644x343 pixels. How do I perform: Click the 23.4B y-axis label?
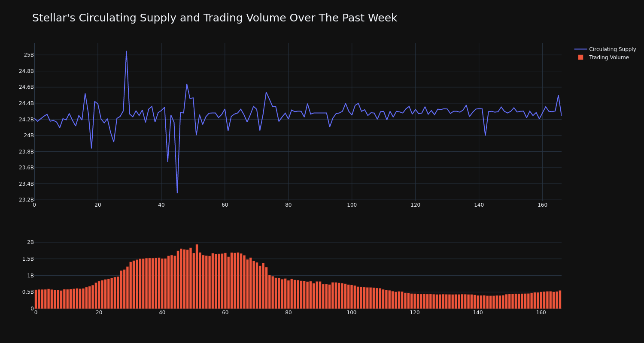(x=26, y=184)
